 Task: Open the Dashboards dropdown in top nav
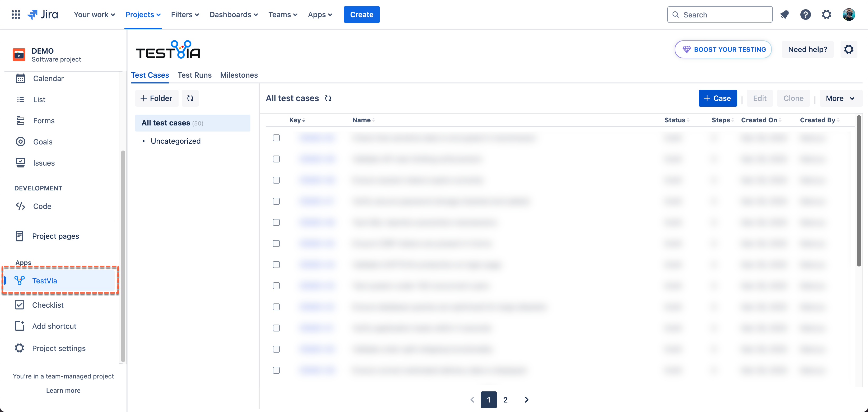point(233,15)
